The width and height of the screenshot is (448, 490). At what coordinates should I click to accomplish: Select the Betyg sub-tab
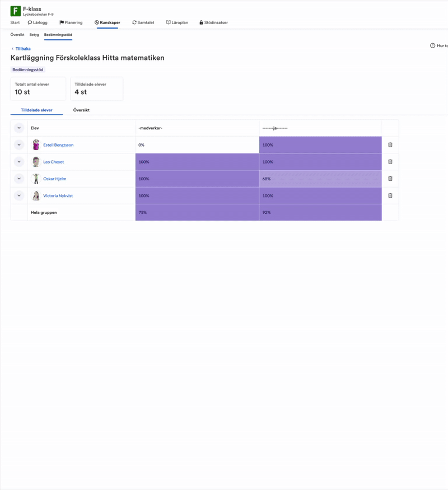[34, 35]
